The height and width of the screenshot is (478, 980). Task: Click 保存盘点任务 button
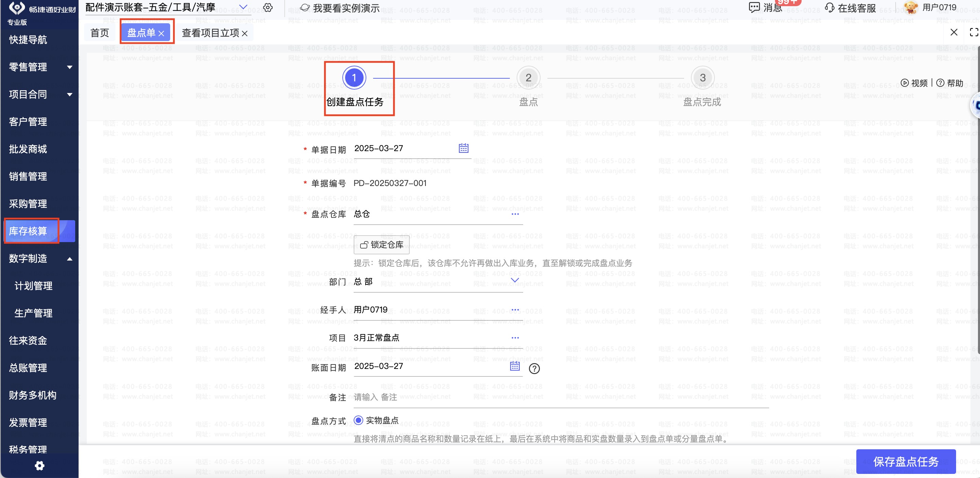pyautogui.click(x=906, y=461)
